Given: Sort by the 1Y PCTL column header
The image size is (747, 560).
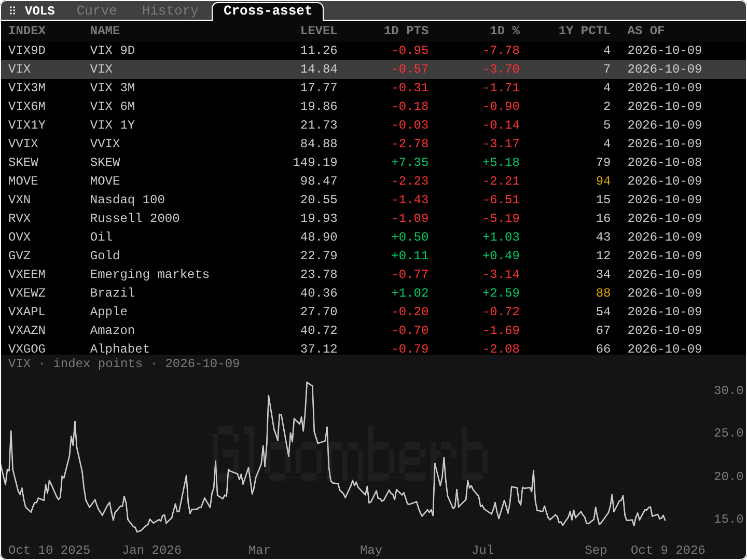Looking at the screenshot, I should (584, 31).
